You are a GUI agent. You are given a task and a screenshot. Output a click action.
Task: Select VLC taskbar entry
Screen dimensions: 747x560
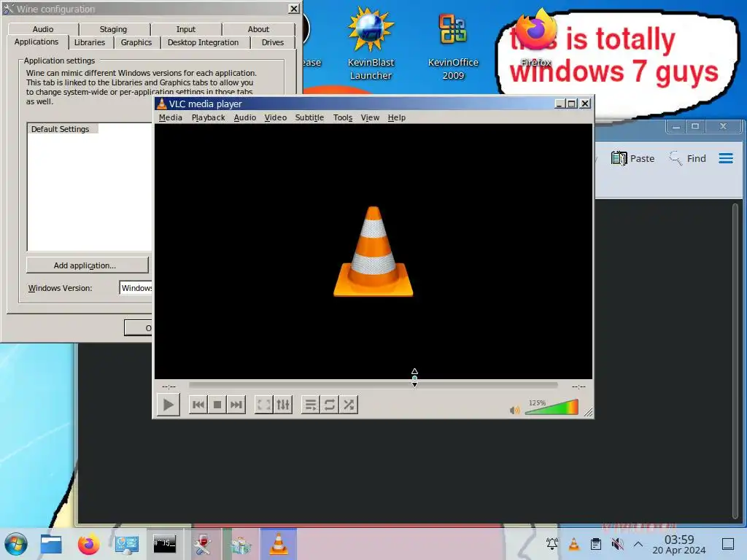click(x=279, y=544)
